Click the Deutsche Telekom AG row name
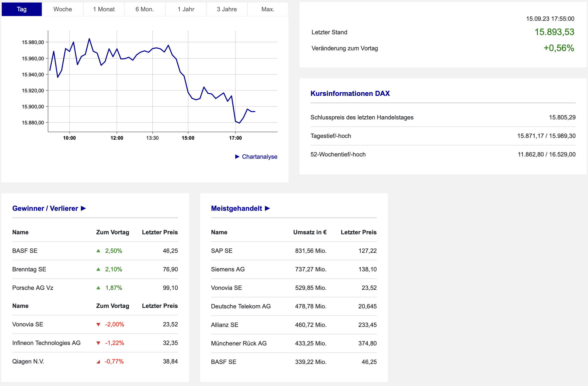Image resolution: width=588 pixels, height=386 pixels. [x=241, y=306]
